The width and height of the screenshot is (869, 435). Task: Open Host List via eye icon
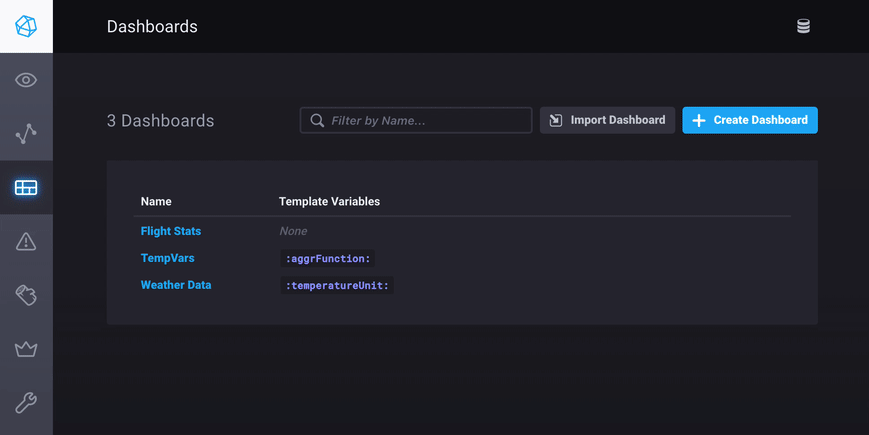coord(26,80)
